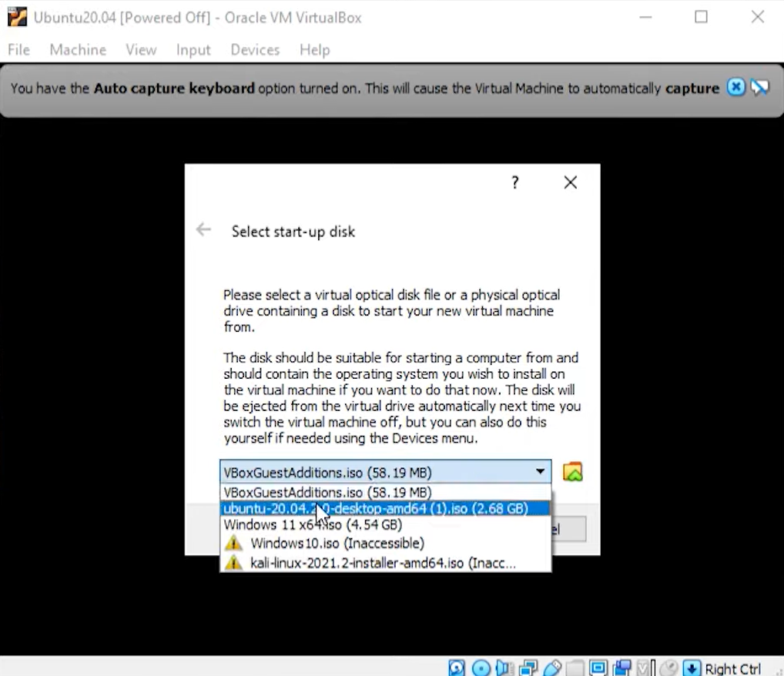Viewport: 784px width, 676px height.
Task: Open the disk file browser folder icon
Action: pyautogui.click(x=572, y=472)
